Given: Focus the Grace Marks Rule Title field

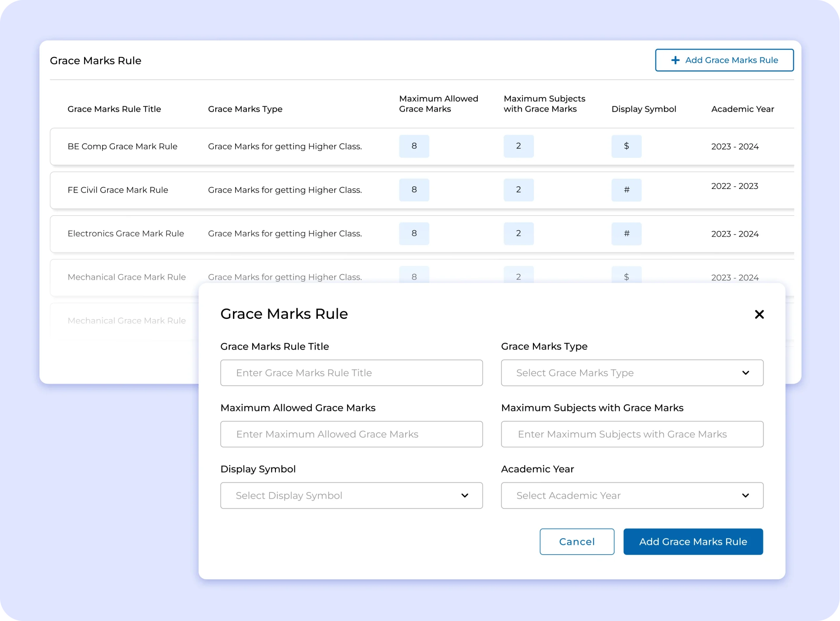Looking at the screenshot, I should pos(351,373).
